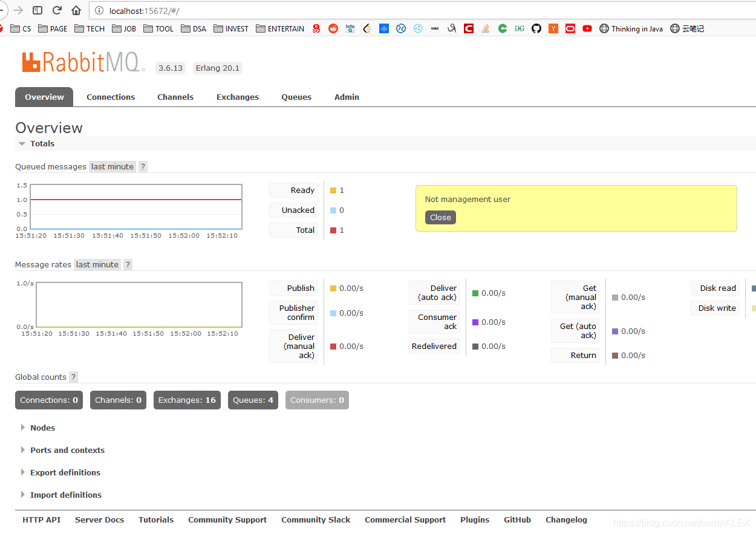Switch to the Channels tab
This screenshot has width=756, height=534.
point(175,97)
